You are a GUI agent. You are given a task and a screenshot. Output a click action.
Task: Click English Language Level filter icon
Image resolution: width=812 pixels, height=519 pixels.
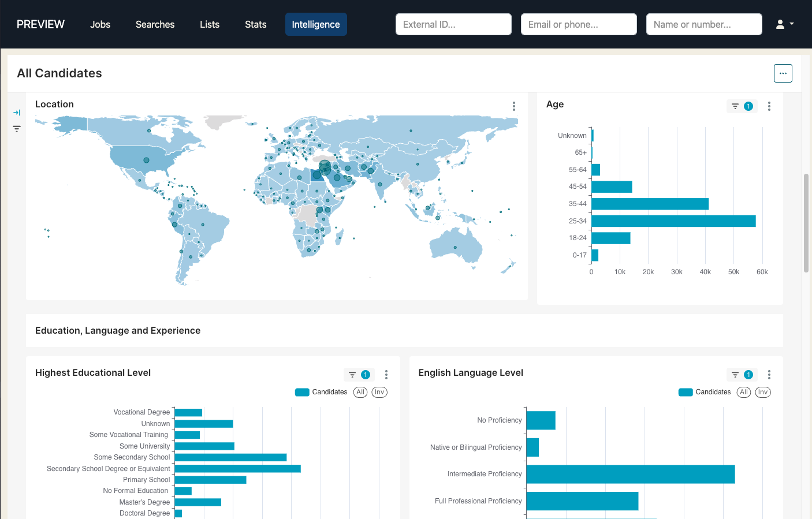735,375
